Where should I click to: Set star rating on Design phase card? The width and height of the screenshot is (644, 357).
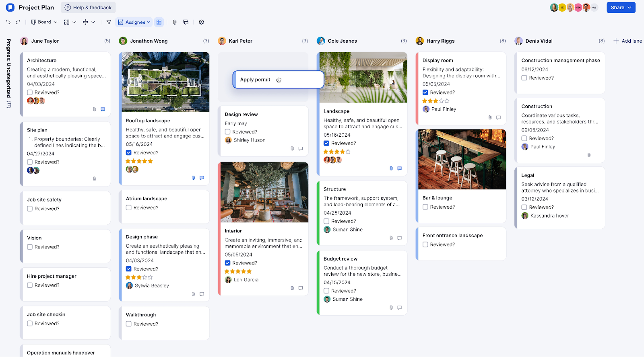pos(139,277)
